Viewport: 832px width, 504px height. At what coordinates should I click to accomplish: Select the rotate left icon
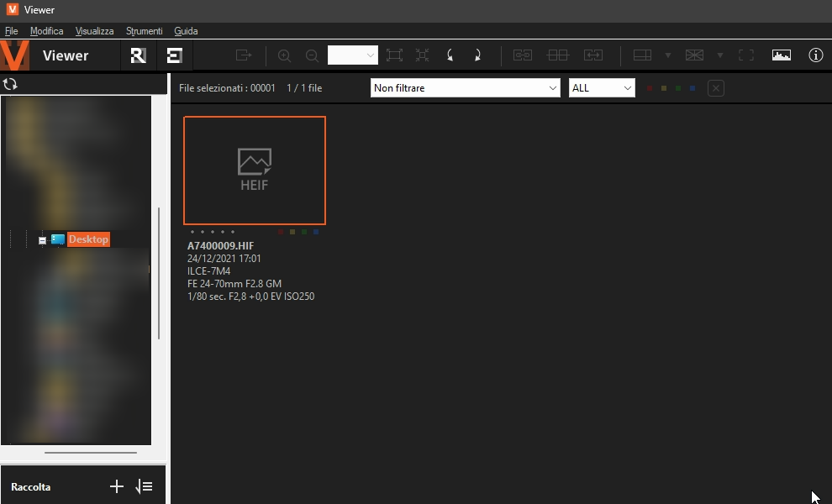click(450, 55)
